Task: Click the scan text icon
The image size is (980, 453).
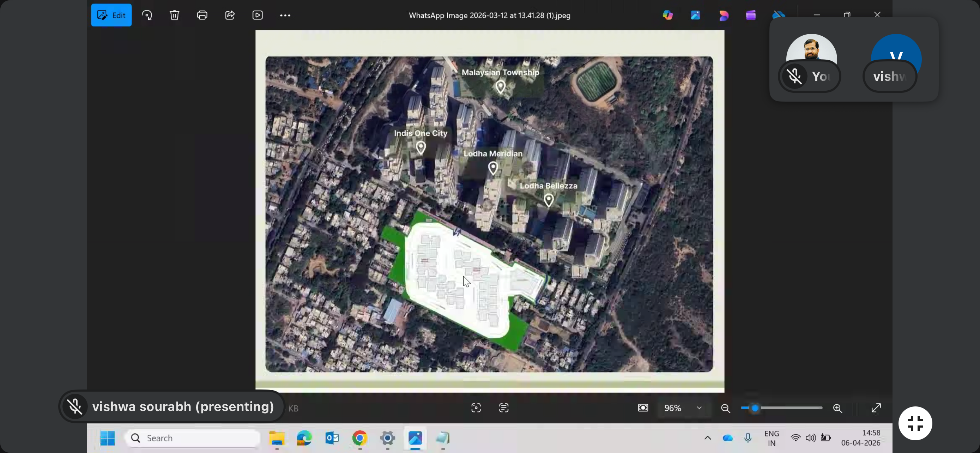Action: coord(504,408)
